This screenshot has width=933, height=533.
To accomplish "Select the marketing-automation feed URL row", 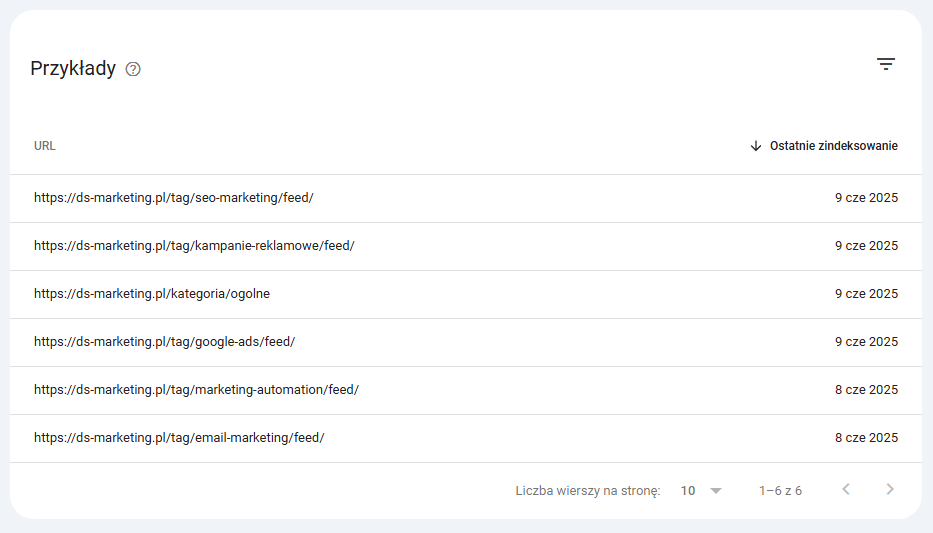I will (x=196, y=390).
